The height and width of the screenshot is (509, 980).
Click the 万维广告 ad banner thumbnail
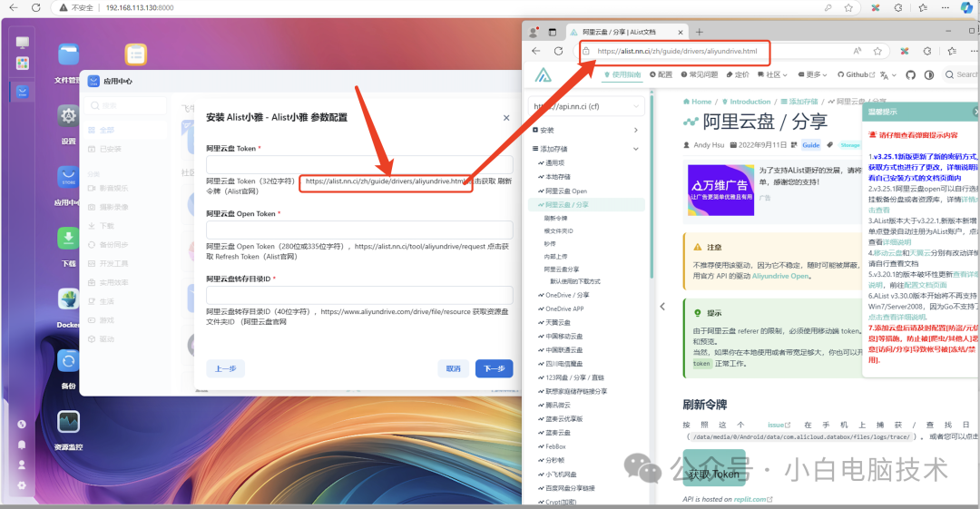coord(720,191)
